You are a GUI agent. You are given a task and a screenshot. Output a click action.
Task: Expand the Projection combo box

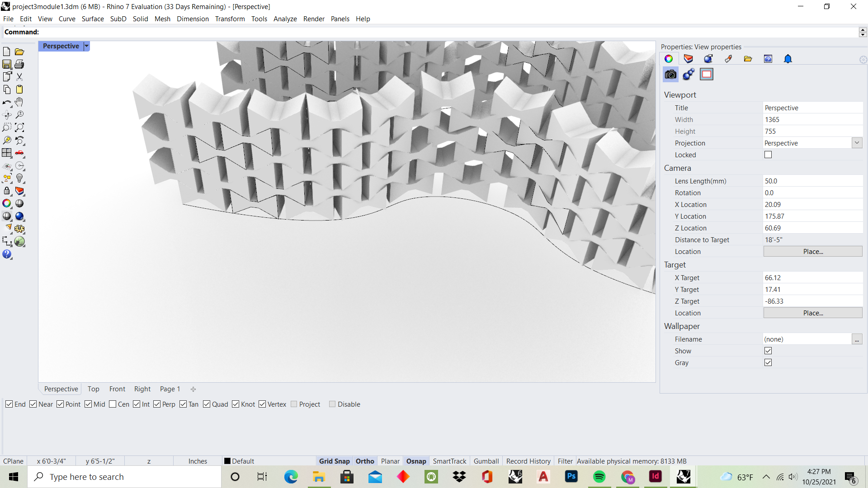(x=857, y=143)
